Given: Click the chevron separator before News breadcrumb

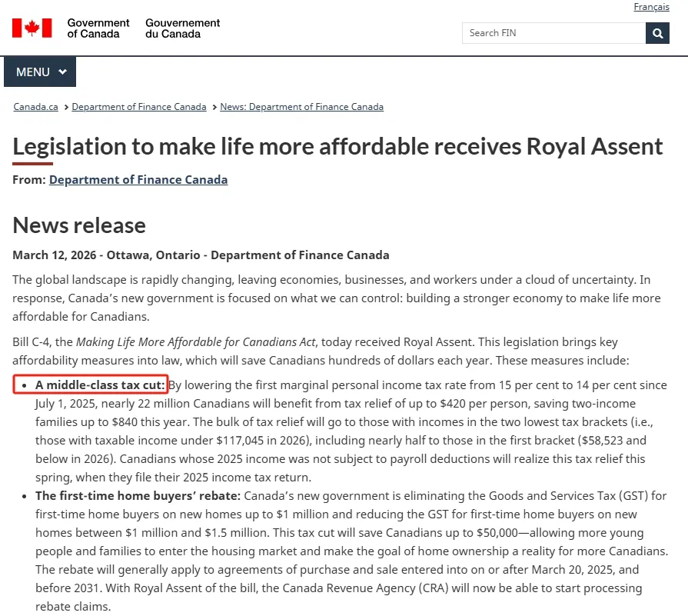Looking at the screenshot, I should coord(214,107).
